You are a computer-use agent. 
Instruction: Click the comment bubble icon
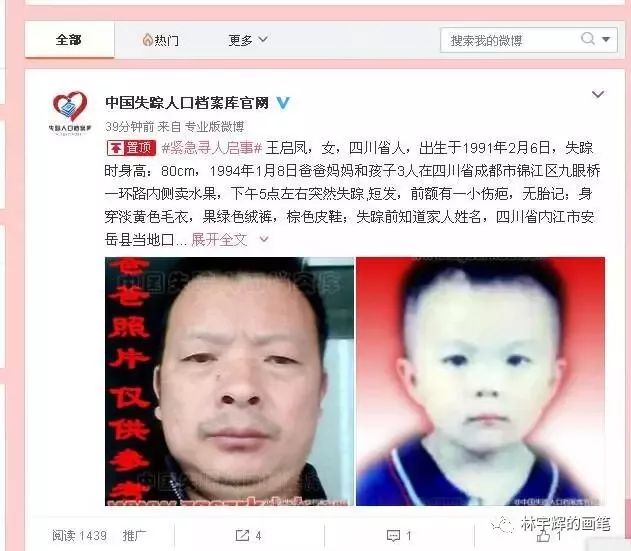click(393, 536)
